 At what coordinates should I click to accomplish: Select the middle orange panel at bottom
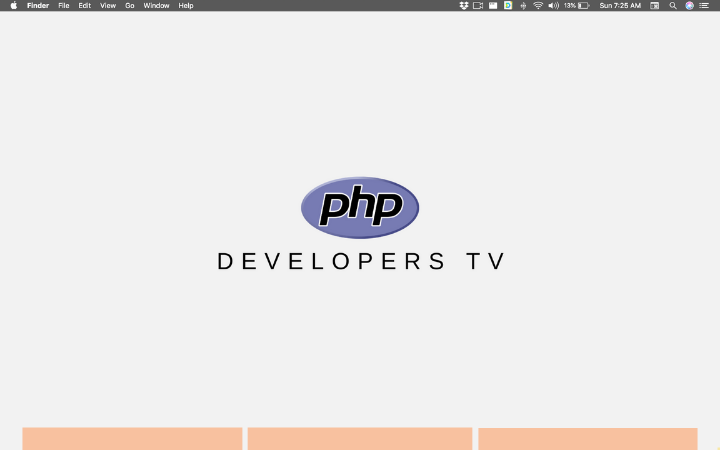point(359,439)
